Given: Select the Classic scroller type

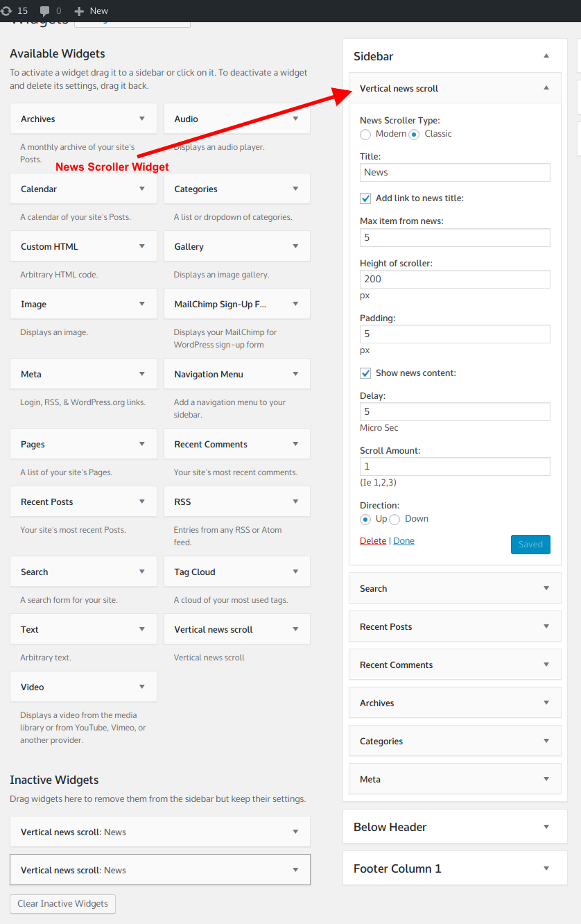Looking at the screenshot, I should click(x=414, y=134).
